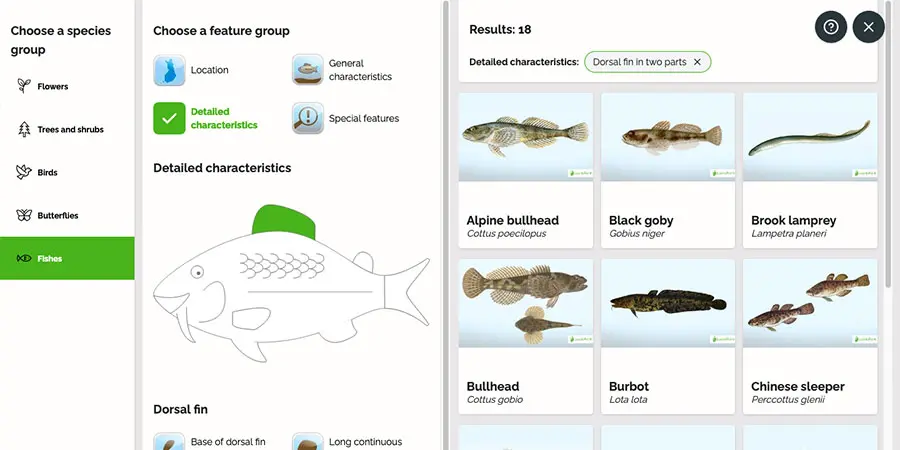Open the Black goby result card

[x=668, y=170]
